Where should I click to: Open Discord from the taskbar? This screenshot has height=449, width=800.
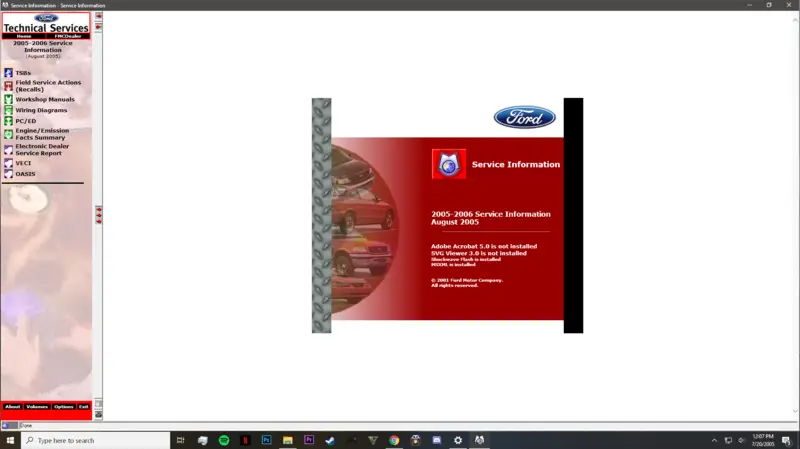click(437, 440)
